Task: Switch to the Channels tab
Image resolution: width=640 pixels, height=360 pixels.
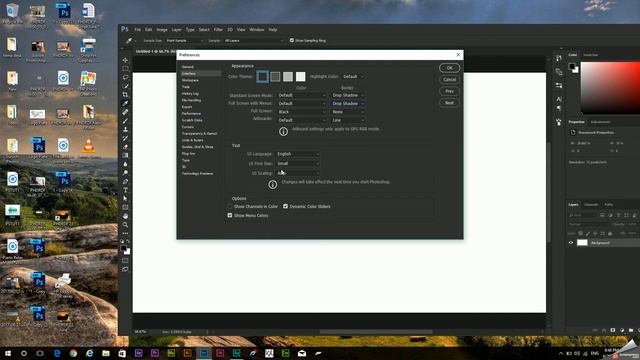Action: 591,204
